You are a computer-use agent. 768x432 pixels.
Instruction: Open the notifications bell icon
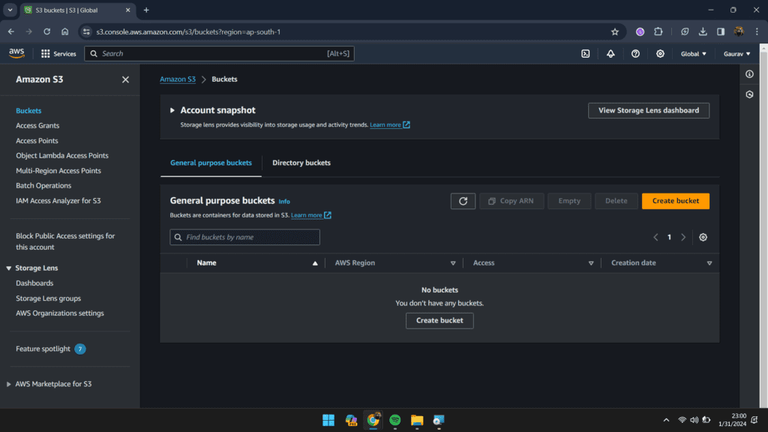pos(610,54)
